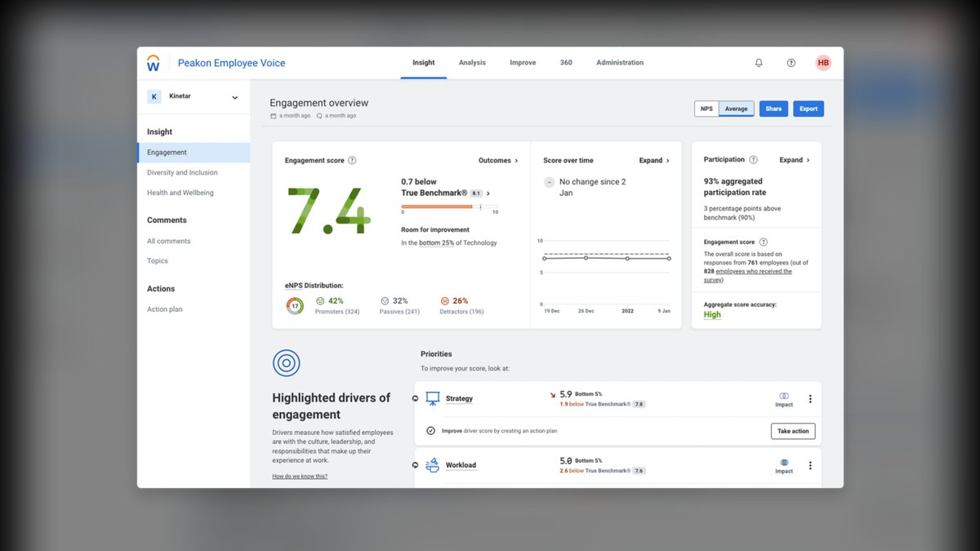This screenshot has width=980, height=551.
Task: Open All comments in the sidebar
Action: (x=169, y=242)
